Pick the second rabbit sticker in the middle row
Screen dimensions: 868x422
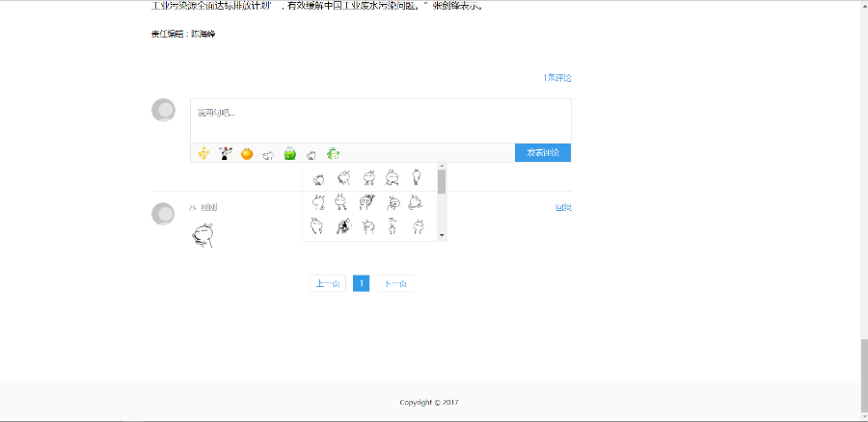[x=340, y=203]
